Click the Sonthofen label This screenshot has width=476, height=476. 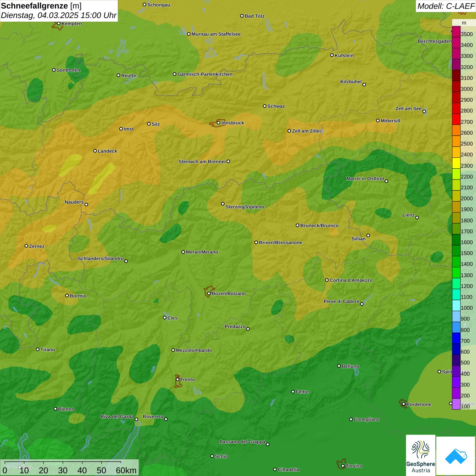coord(68,70)
